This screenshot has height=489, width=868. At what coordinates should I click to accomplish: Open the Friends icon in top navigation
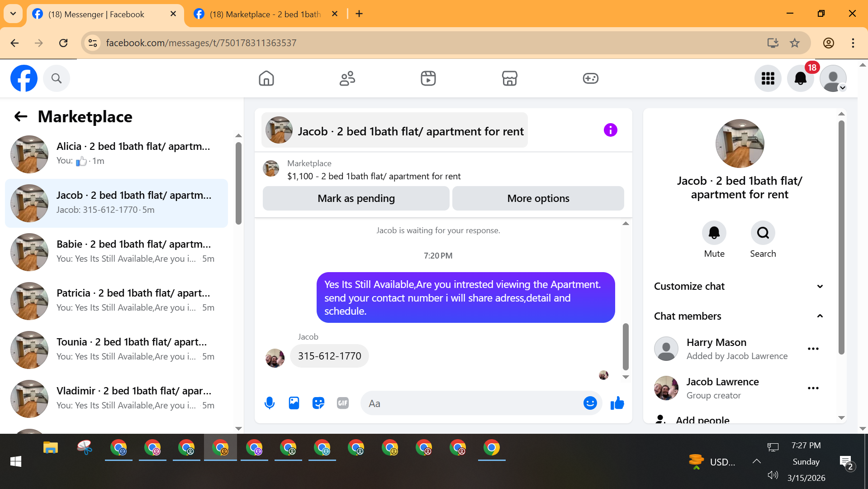point(347,78)
